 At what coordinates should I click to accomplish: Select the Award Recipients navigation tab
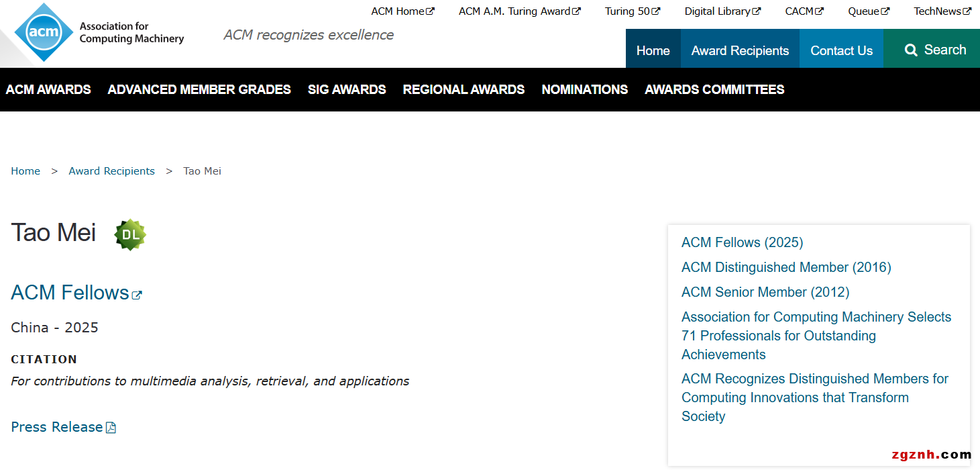coord(740,50)
